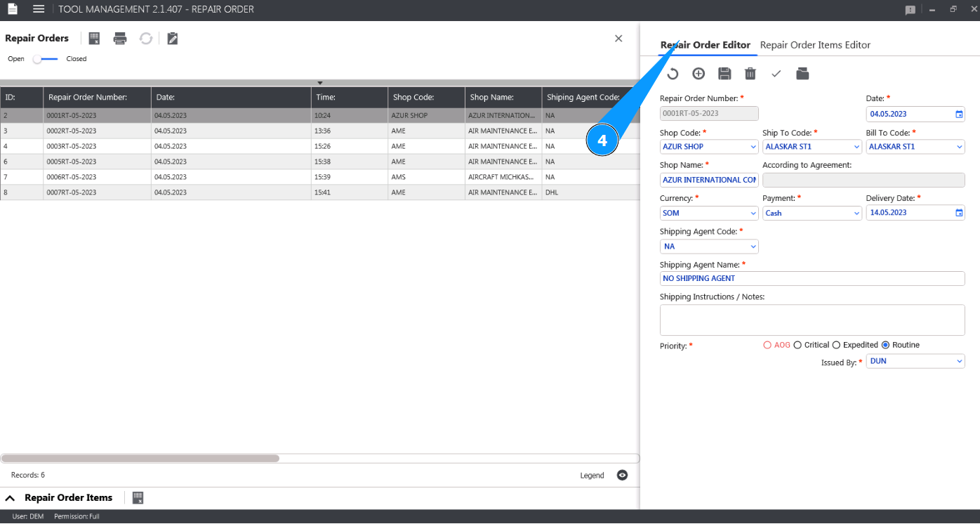980x524 pixels.
Task: Export the Repair Order Items grid
Action: click(138, 498)
